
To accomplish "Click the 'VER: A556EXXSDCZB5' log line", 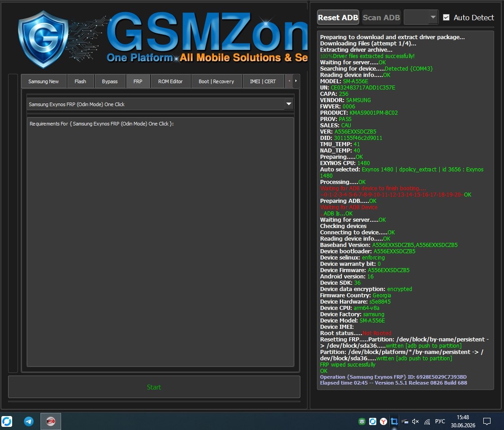I will pos(348,131).
